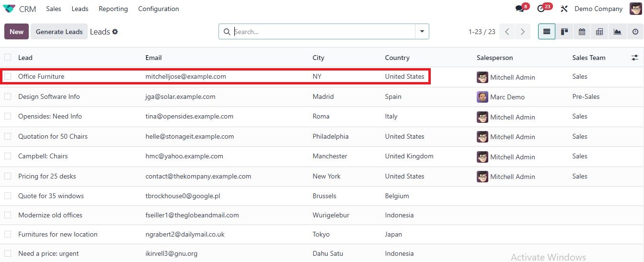
Task: Tick the checkbox for Design Software Info
Action: coord(8,96)
